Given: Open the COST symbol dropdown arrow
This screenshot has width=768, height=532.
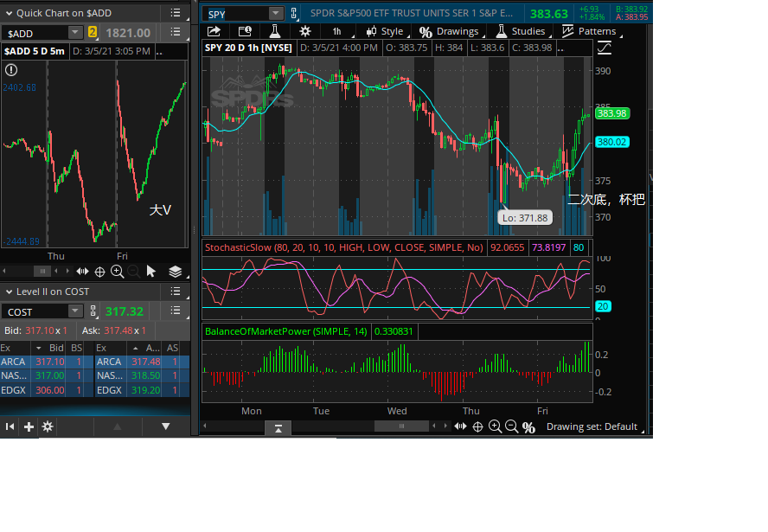Looking at the screenshot, I should click(x=75, y=311).
